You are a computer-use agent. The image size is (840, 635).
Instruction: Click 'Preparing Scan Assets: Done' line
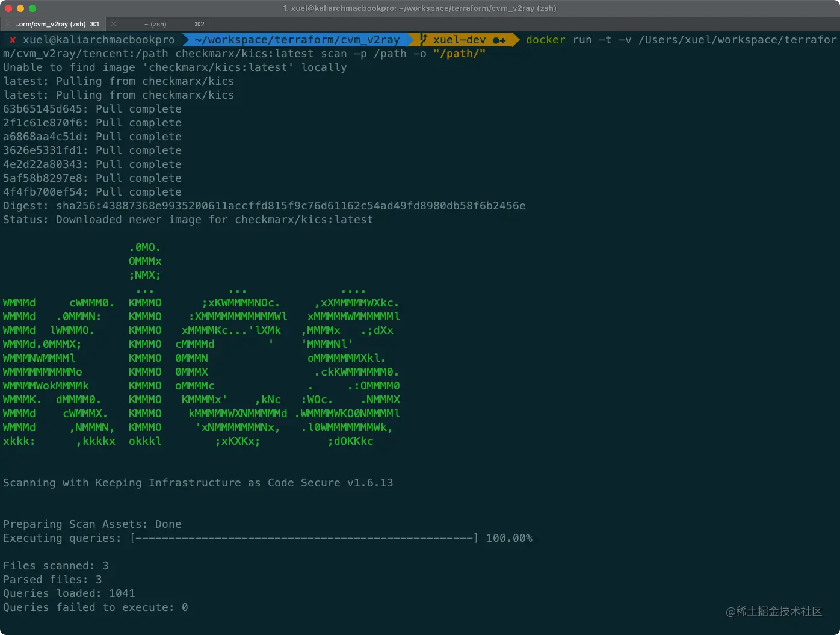click(92, 524)
